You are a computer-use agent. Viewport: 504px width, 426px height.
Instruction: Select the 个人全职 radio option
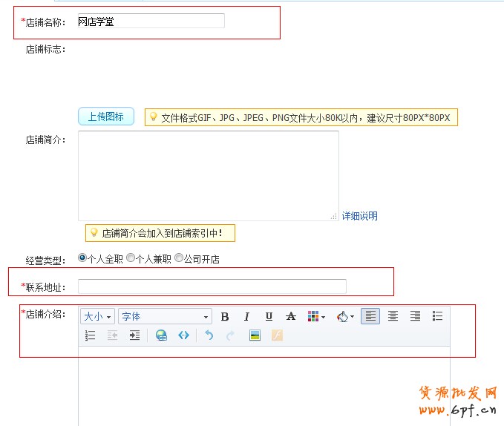82,259
